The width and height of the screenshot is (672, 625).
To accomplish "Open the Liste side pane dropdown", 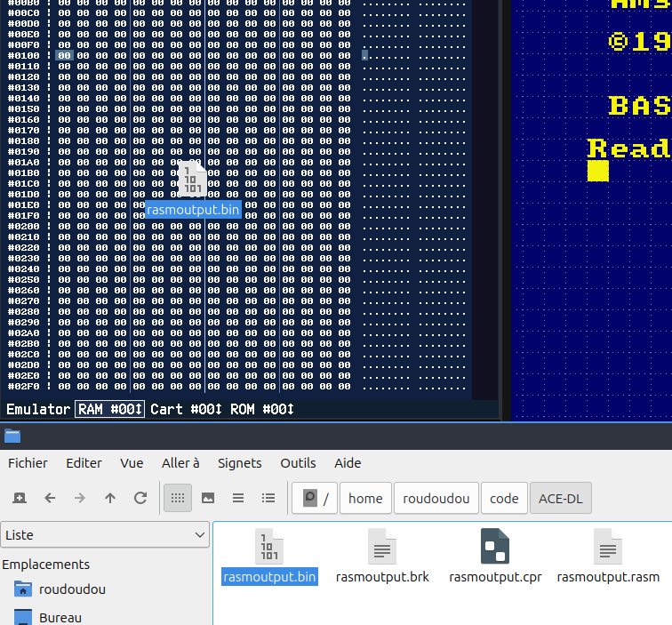I will point(105,535).
